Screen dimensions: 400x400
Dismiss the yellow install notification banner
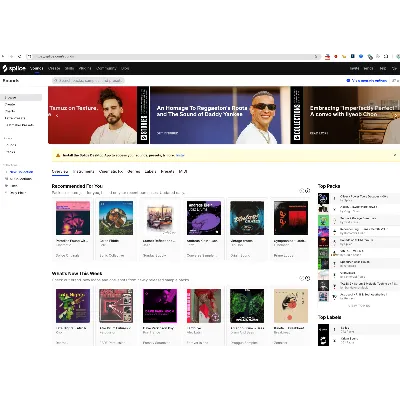[x=395, y=155]
